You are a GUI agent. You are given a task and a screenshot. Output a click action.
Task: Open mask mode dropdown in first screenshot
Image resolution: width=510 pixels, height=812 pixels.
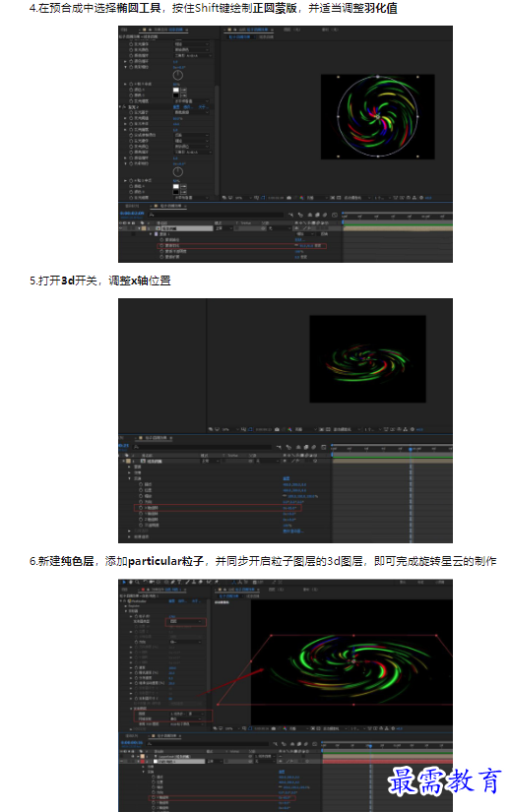tap(305, 234)
